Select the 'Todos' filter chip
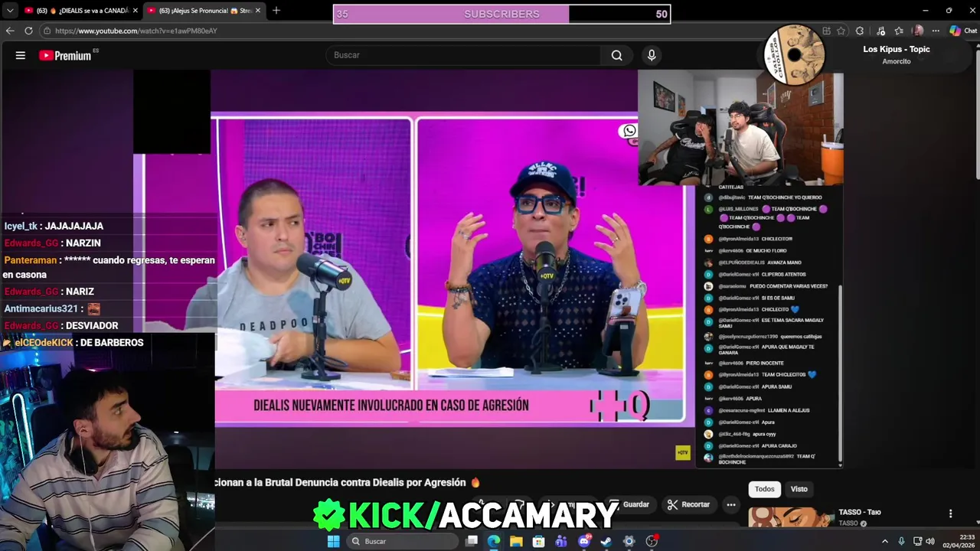Viewport: 980px width, 551px height. pos(764,489)
